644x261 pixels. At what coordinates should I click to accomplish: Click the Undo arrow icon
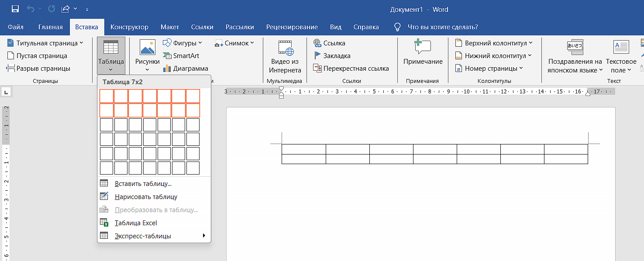30,9
